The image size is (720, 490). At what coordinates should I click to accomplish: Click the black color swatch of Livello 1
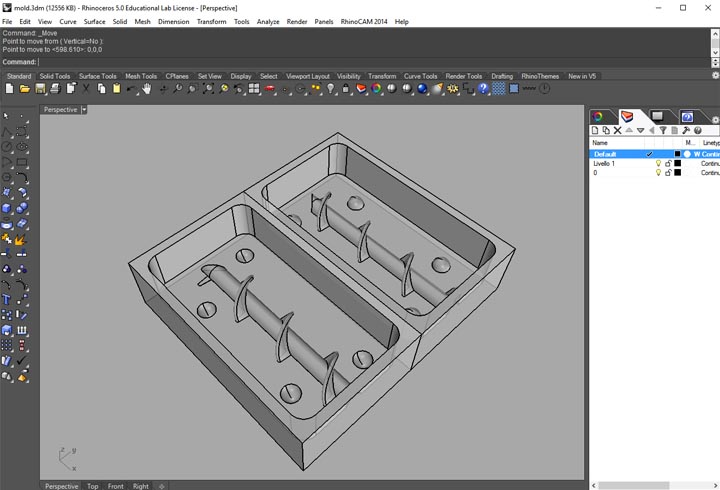tap(677, 163)
